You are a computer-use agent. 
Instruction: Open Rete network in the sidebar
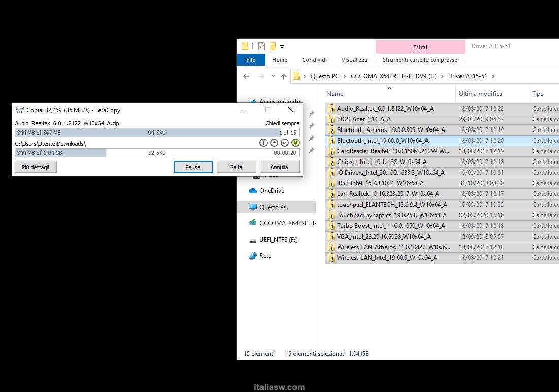pos(265,256)
